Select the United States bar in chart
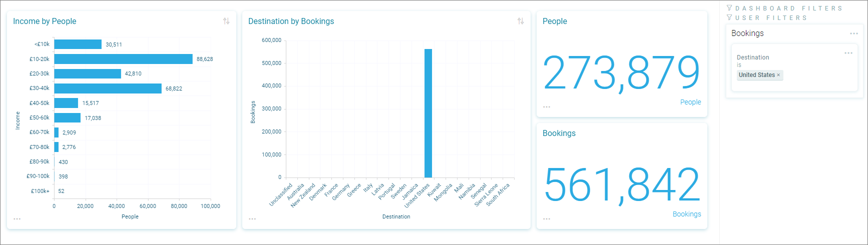The width and height of the screenshot is (868, 245). (428, 113)
